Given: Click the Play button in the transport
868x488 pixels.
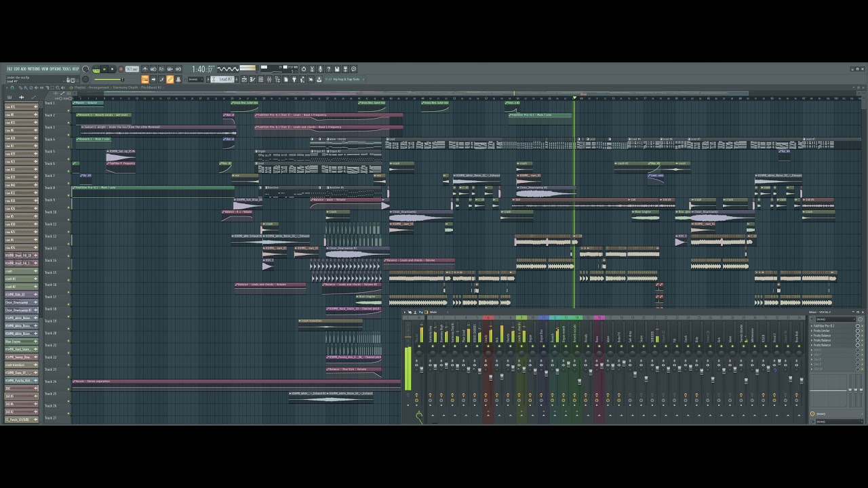Looking at the screenshot, I should point(104,69).
